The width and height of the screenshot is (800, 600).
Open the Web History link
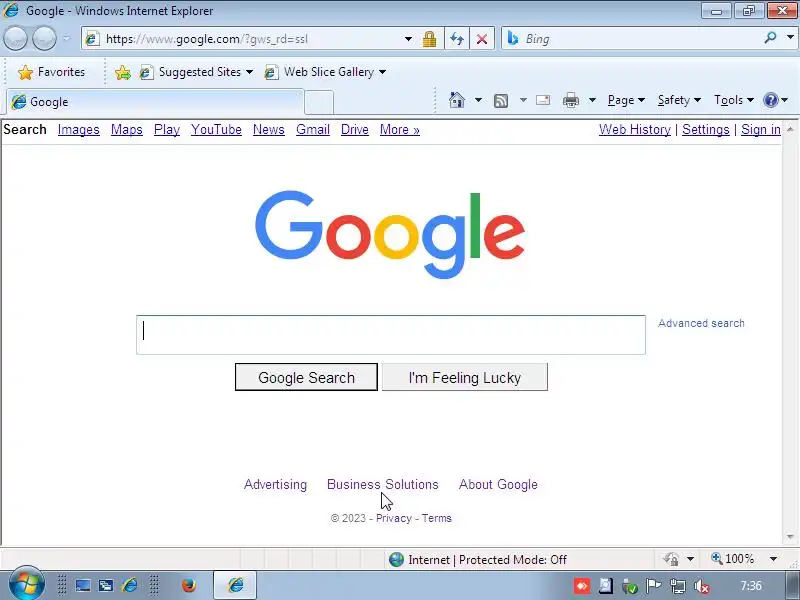[635, 130]
